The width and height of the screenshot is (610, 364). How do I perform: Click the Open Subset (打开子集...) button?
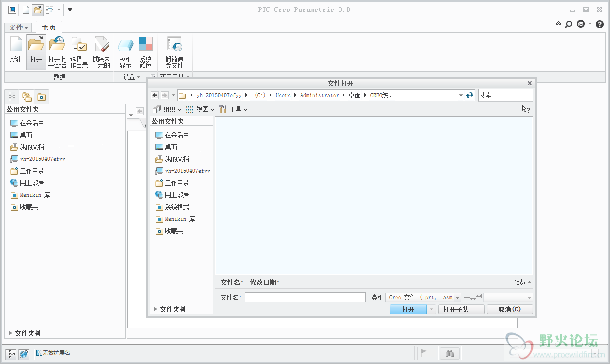pyautogui.click(x=461, y=309)
